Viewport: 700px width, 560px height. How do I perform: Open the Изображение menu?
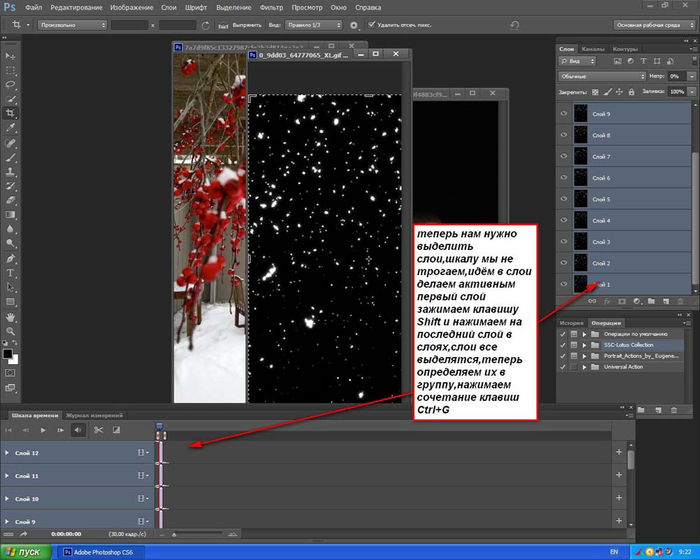coord(132,8)
